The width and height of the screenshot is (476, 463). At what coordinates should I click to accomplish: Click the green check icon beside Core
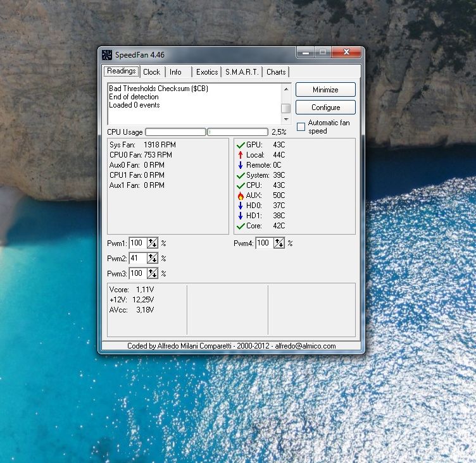241,226
